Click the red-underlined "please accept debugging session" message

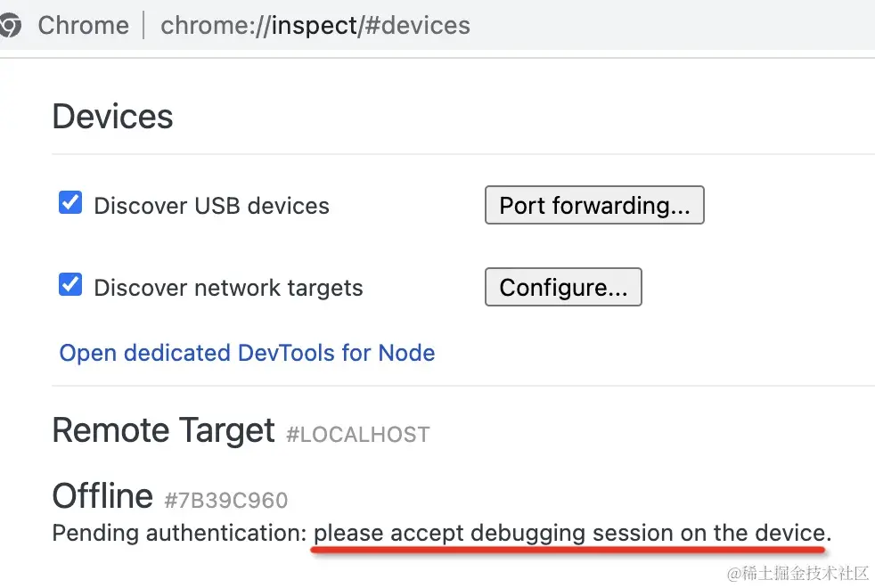pyautogui.click(x=570, y=534)
